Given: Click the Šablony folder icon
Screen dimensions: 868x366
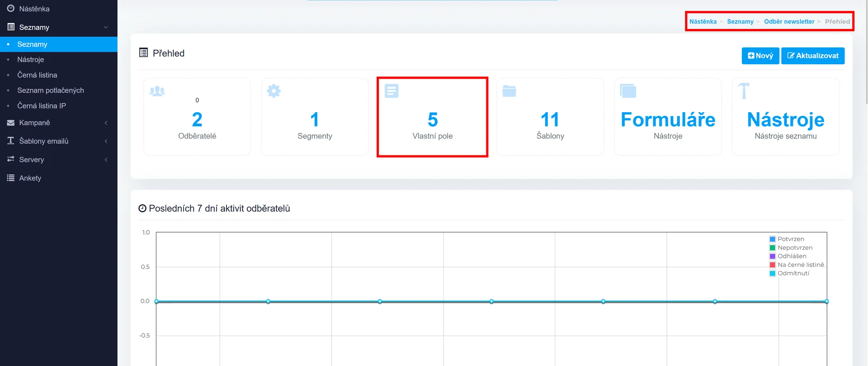Looking at the screenshot, I should pos(509,91).
